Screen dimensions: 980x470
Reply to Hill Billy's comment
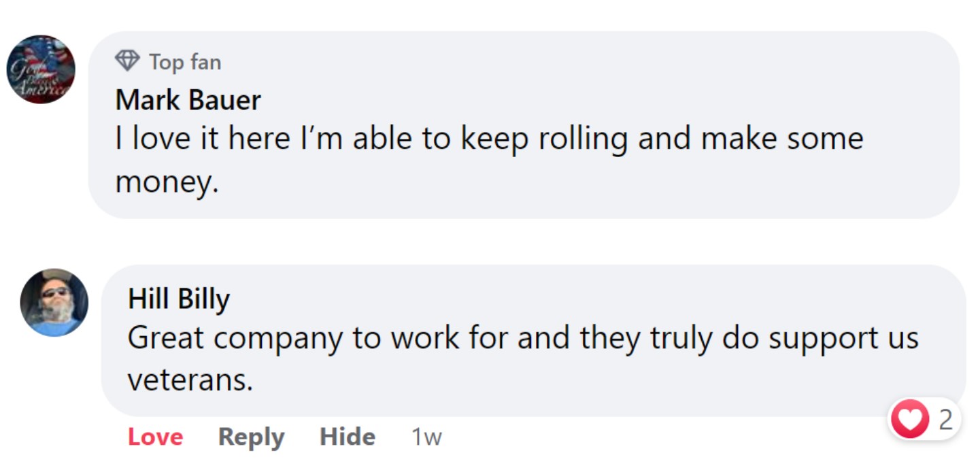tap(251, 437)
